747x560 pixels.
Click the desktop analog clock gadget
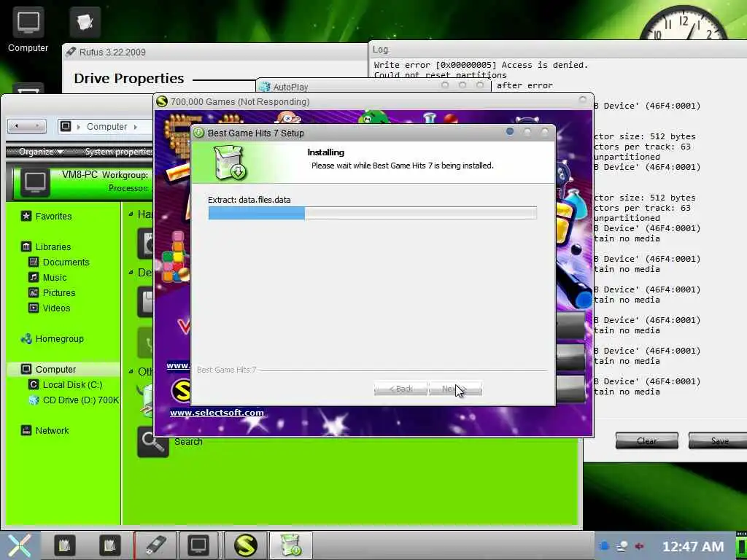click(684, 24)
